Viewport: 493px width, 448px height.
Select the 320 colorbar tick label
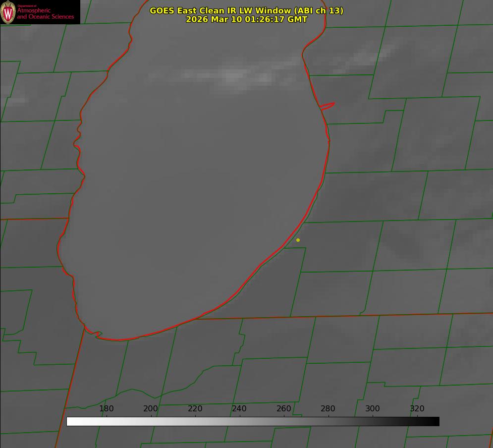[x=417, y=409]
